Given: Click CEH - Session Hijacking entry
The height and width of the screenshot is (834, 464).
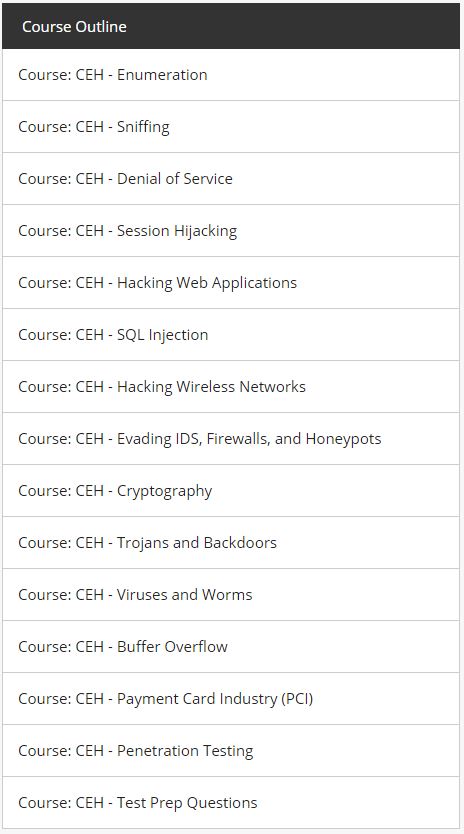Looking at the screenshot, I should pos(231,231).
